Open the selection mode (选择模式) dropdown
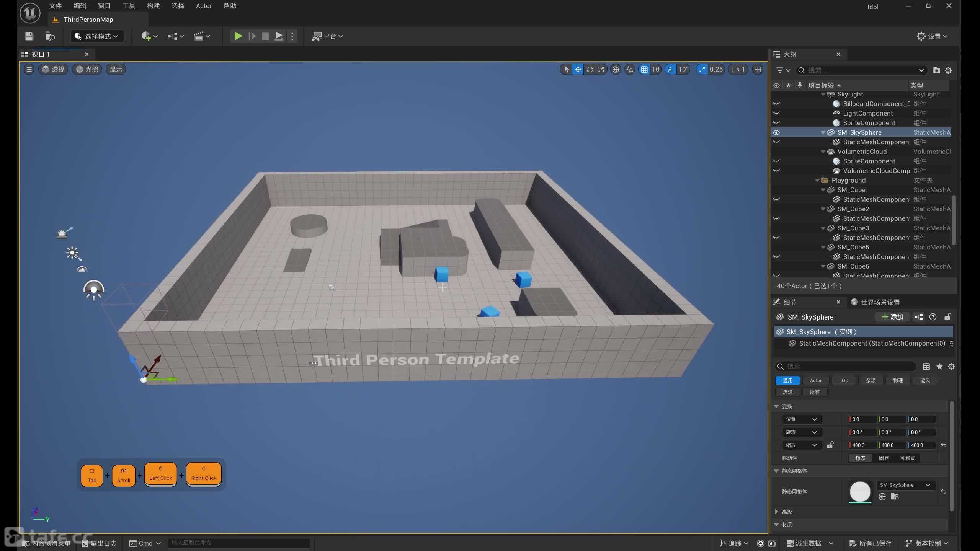The image size is (980, 551). (x=97, y=36)
